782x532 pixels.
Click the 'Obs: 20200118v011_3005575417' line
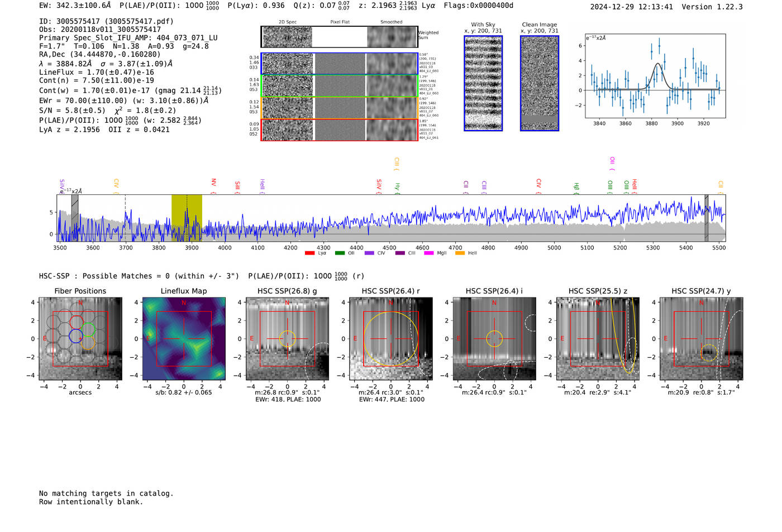tap(100, 30)
